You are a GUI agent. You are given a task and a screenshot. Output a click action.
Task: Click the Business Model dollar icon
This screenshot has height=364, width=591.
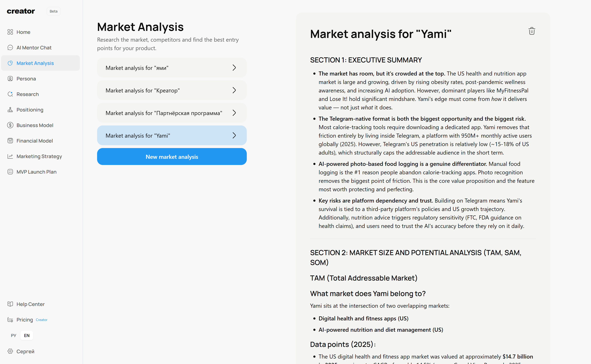(x=10, y=125)
